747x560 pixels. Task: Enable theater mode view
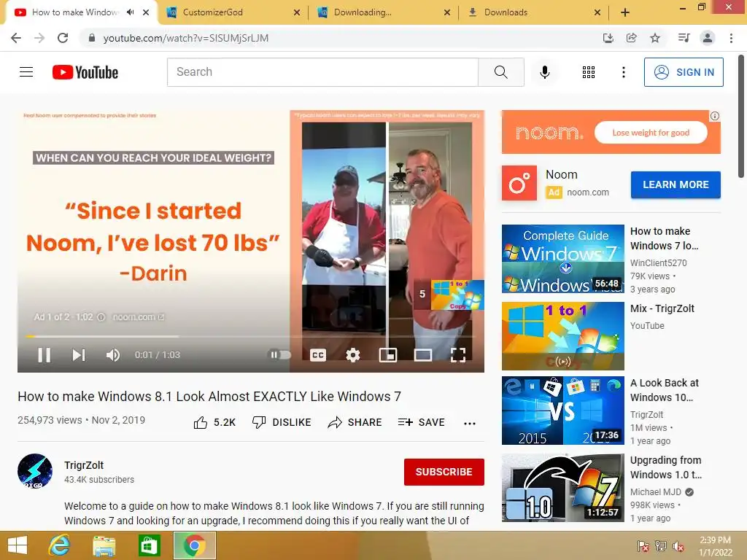(423, 355)
